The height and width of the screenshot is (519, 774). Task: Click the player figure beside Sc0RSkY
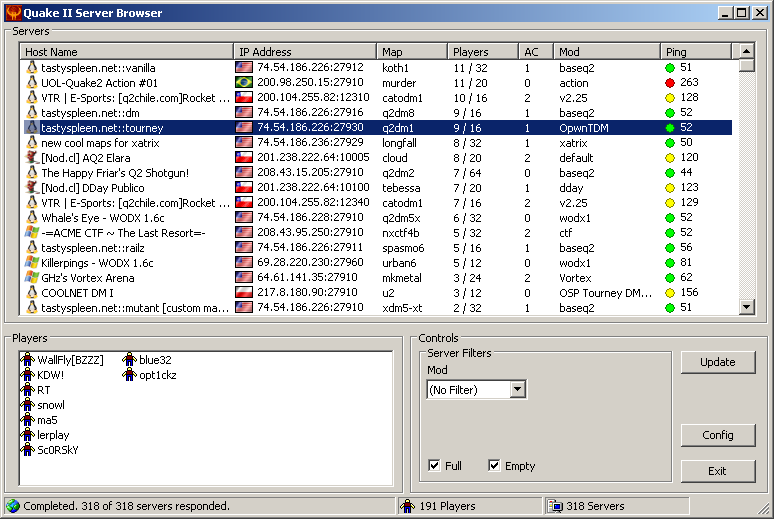28,449
